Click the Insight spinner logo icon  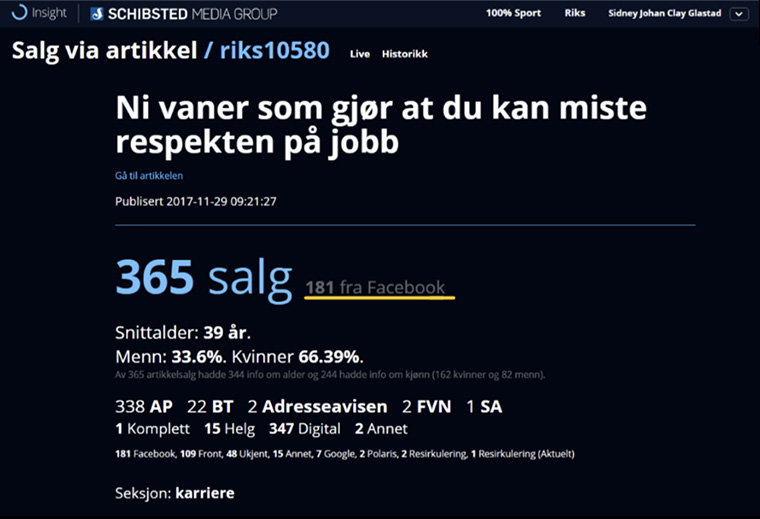tap(19, 12)
